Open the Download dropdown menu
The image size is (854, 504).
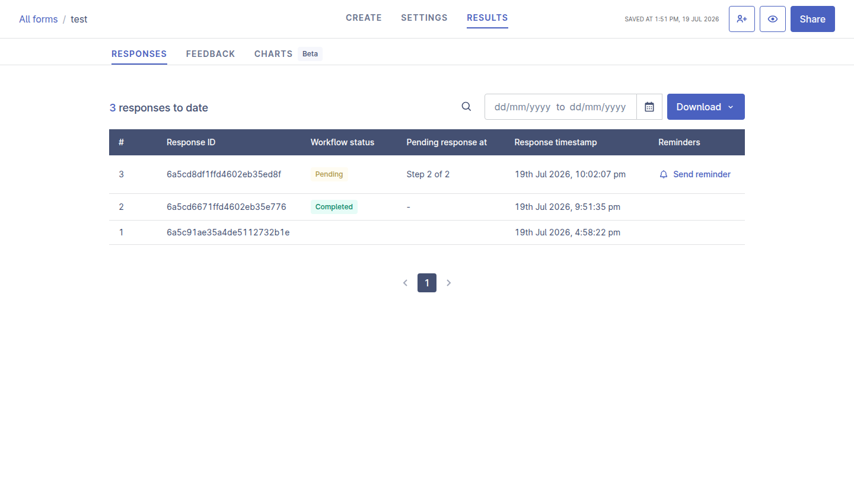click(706, 107)
